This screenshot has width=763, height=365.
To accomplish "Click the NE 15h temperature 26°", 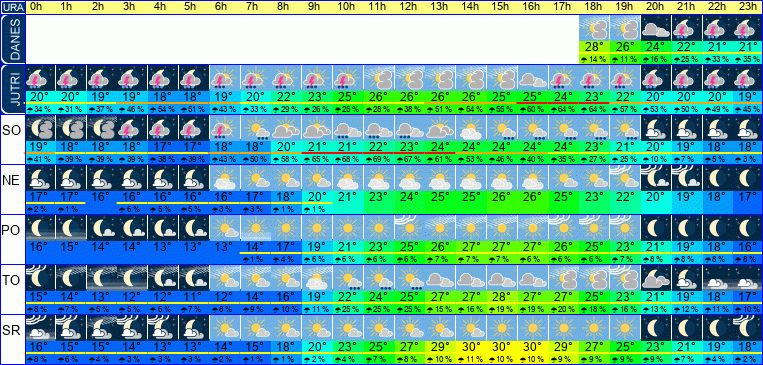I will 501,196.
